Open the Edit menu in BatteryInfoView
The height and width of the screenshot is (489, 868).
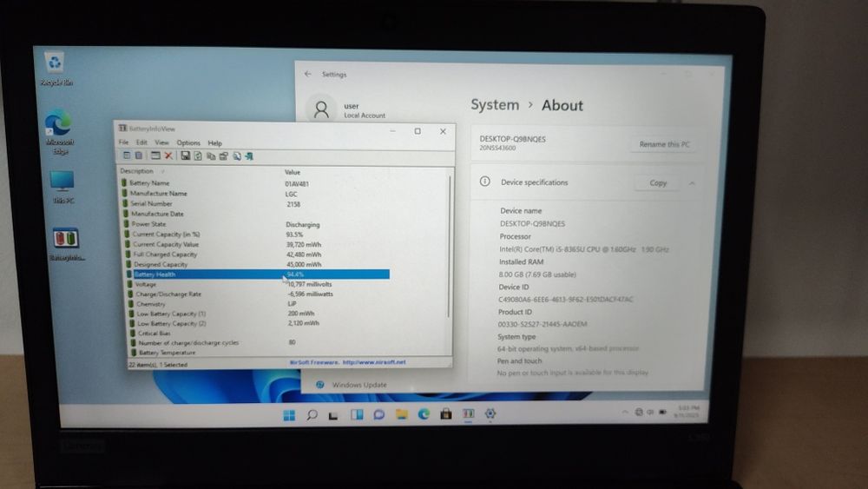[141, 142]
